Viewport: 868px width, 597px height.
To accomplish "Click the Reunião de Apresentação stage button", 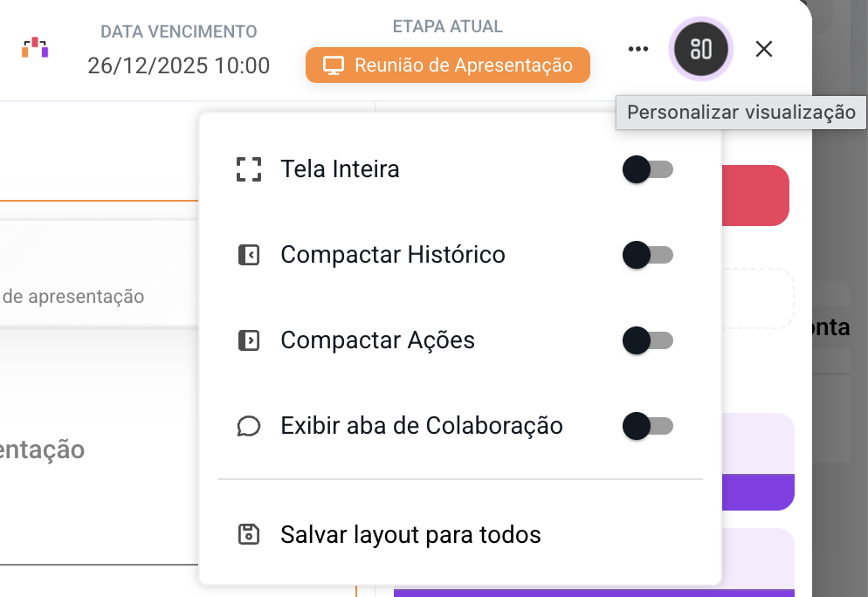I will click(x=447, y=64).
